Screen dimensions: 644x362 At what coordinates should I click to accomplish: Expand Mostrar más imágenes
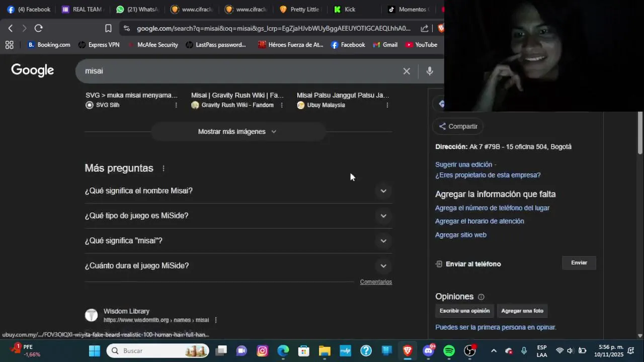(238, 132)
